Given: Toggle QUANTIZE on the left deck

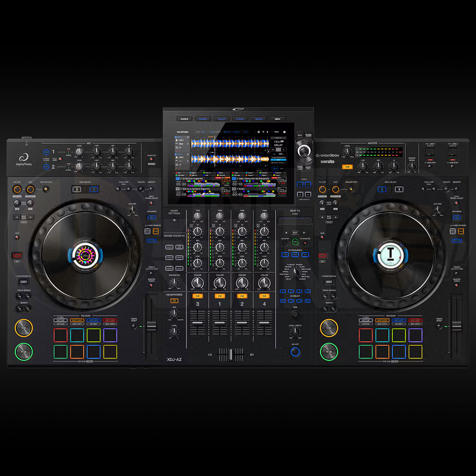Looking at the screenshot, I should (151, 159).
